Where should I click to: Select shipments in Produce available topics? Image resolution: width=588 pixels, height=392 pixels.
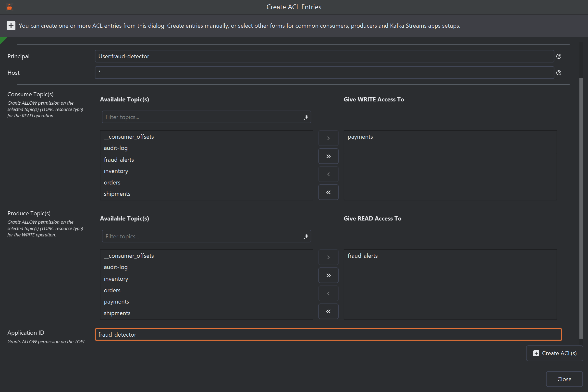[206, 313]
